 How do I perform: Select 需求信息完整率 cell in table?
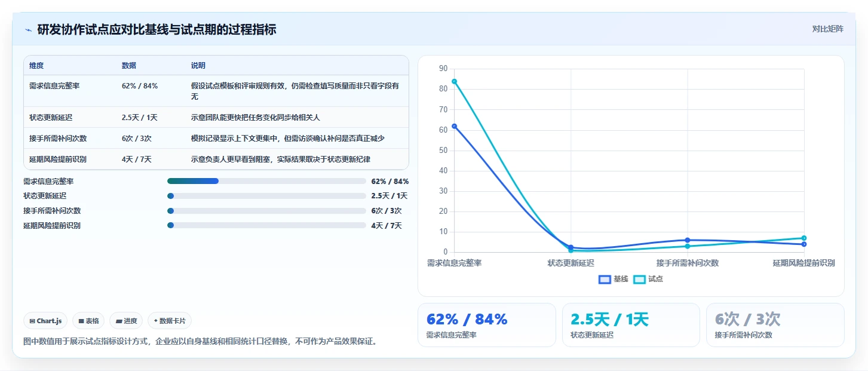54,86
